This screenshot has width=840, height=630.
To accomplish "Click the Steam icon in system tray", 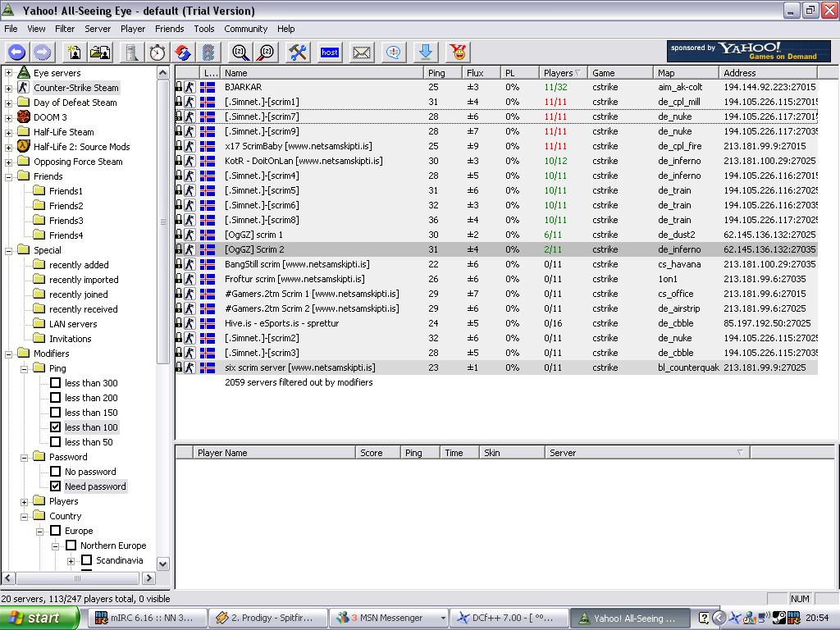I will (x=779, y=618).
